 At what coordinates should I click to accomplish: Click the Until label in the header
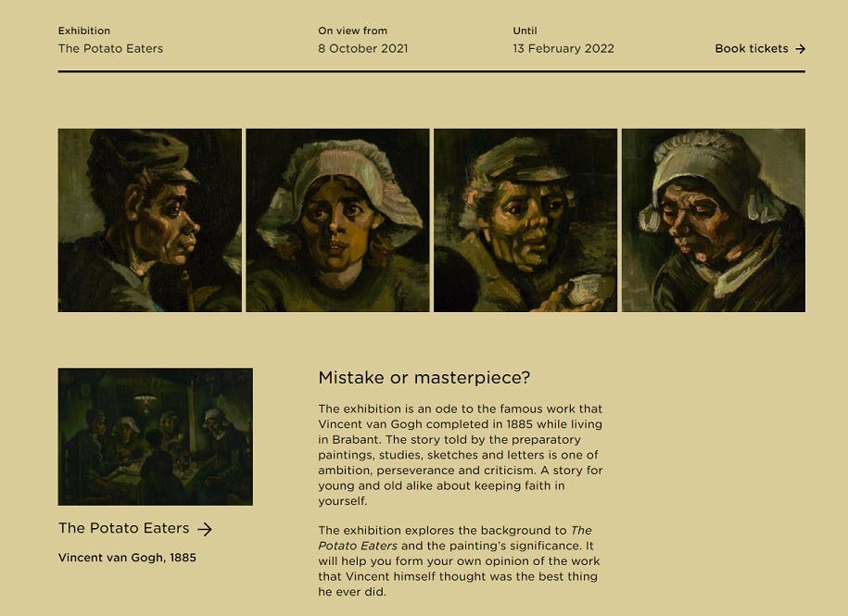[x=525, y=31]
